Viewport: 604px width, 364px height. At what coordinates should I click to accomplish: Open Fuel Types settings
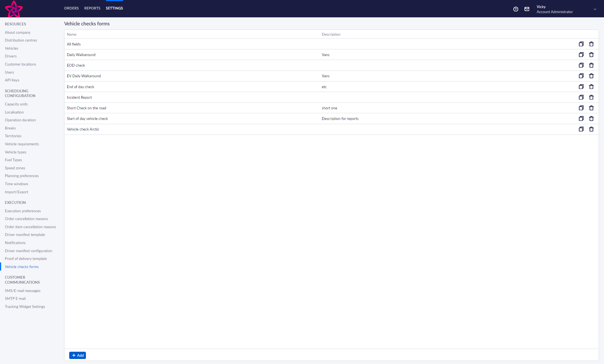tap(13, 160)
